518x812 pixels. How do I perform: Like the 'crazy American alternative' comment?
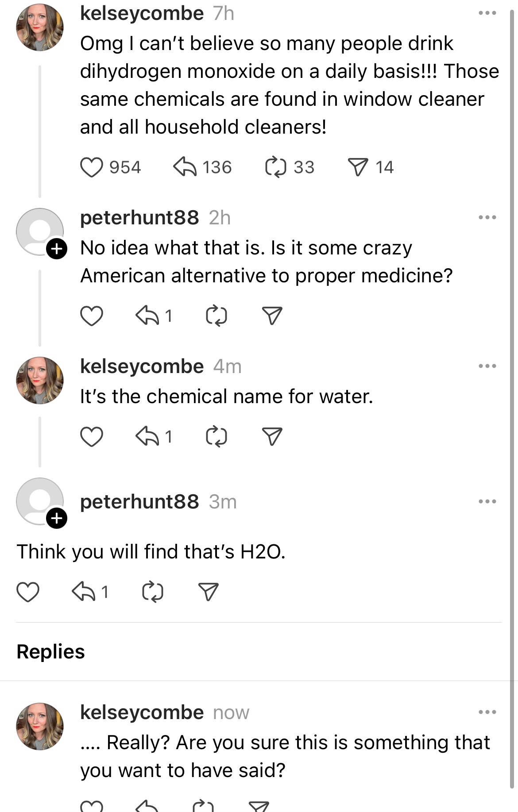(x=92, y=316)
